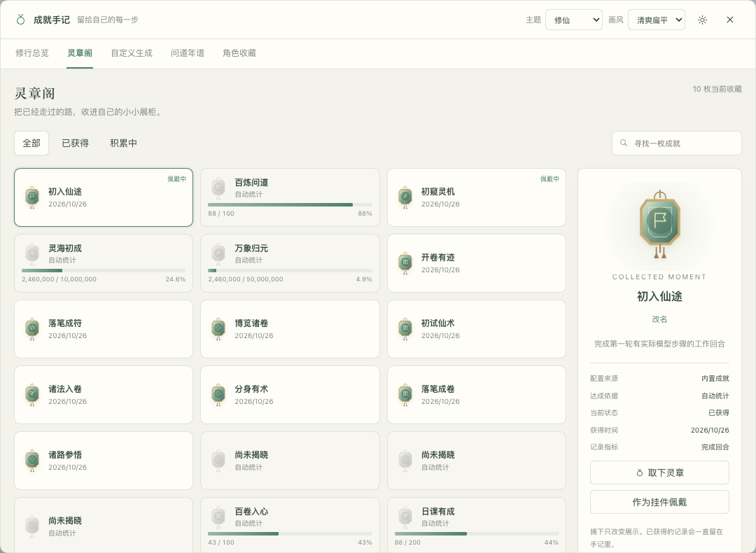Click the 诸路参悟 badge icon
Image resolution: width=756 pixels, height=553 pixels.
[32, 461]
